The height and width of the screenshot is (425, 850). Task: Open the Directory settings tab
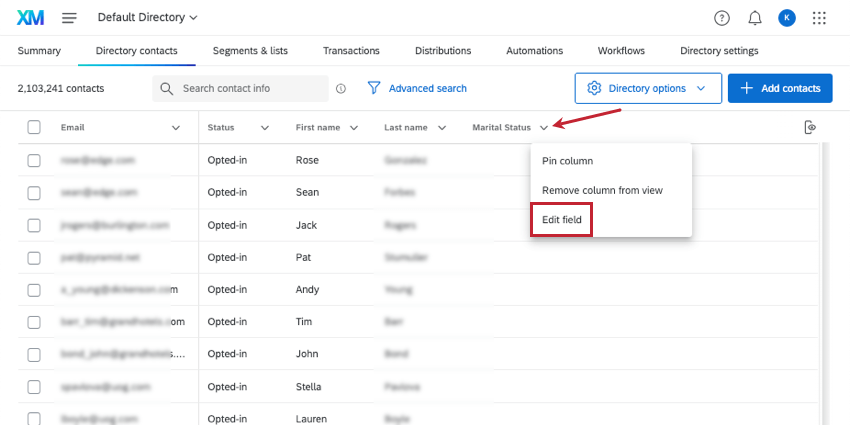719,51
